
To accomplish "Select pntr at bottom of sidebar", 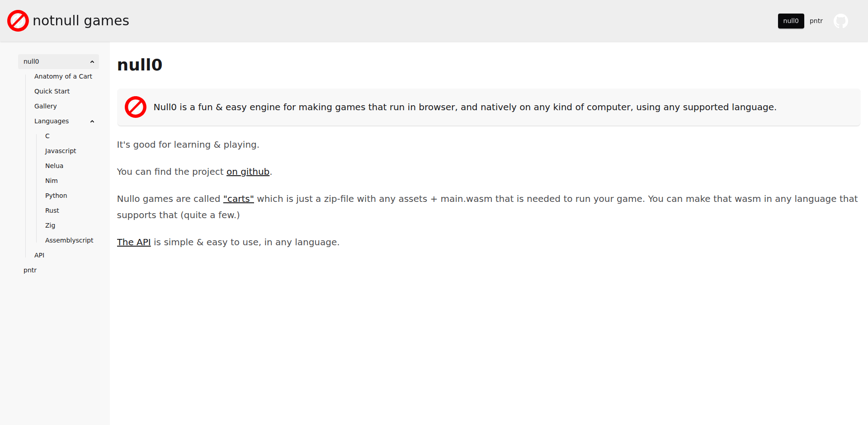I will click(30, 270).
